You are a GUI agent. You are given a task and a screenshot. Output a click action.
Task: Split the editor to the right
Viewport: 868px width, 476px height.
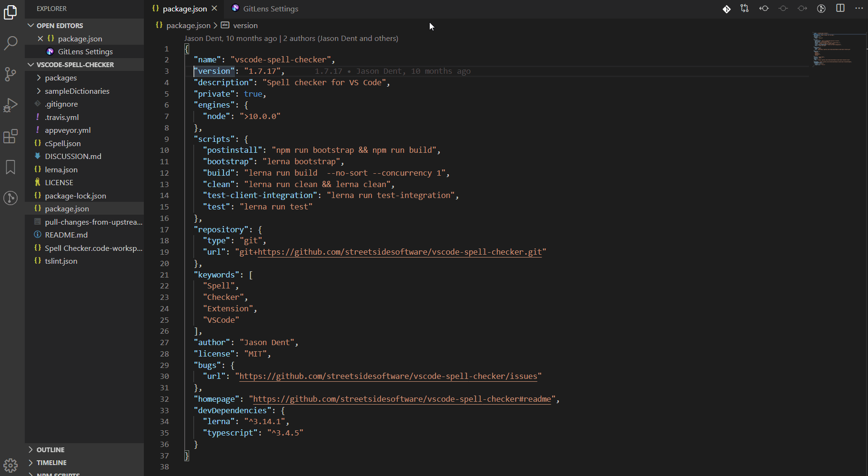(840, 9)
